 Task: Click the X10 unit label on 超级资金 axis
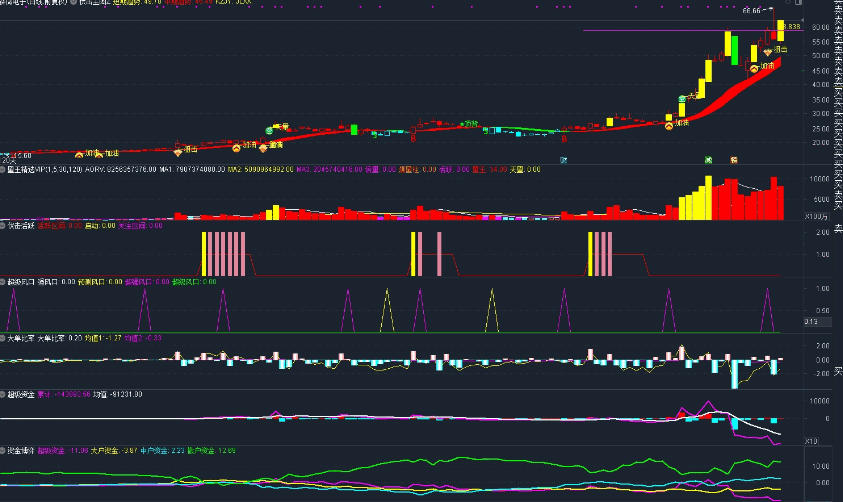click(x=811, y=441)
